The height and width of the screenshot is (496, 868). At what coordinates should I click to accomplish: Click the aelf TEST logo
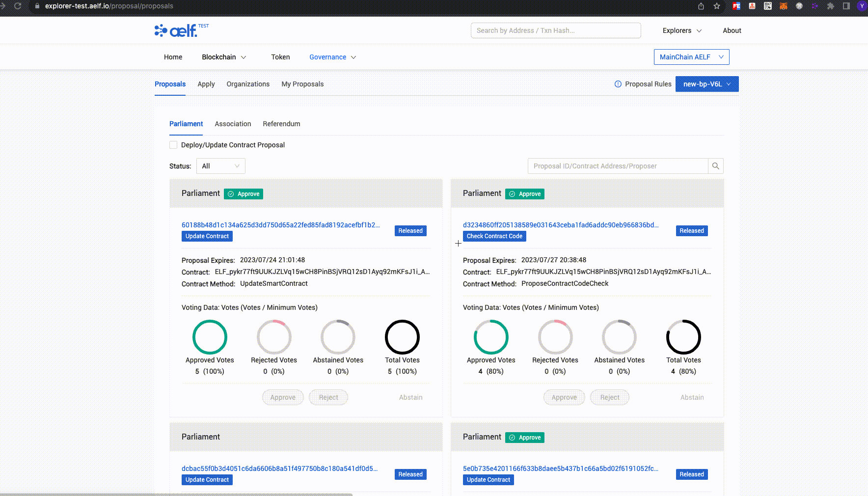point(182,30)
